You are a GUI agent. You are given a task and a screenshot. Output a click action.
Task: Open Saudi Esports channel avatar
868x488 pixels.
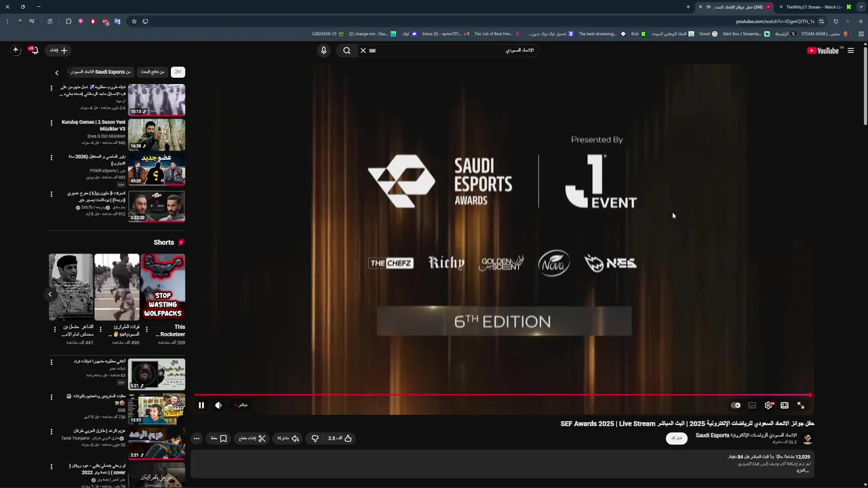click(x=807, y=439)
